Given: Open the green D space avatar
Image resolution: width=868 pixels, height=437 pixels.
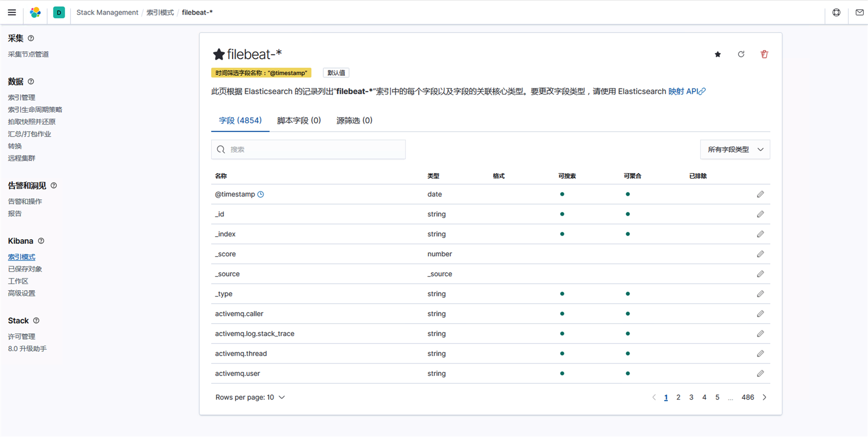Looking at the screenshot, I should point(59,13).
